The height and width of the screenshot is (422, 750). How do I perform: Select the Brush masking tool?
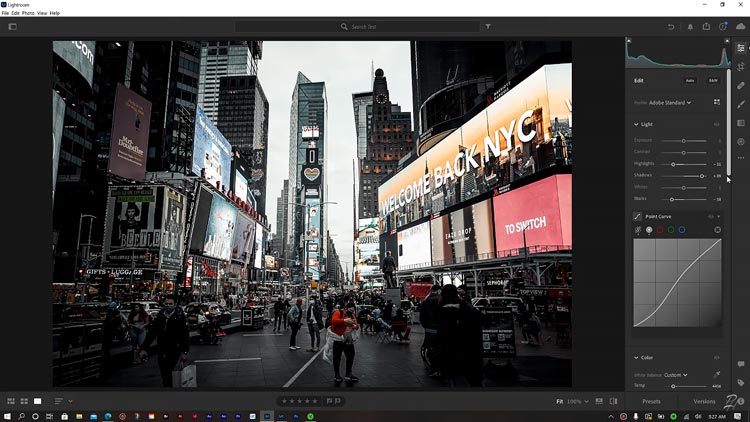(741, 104)
